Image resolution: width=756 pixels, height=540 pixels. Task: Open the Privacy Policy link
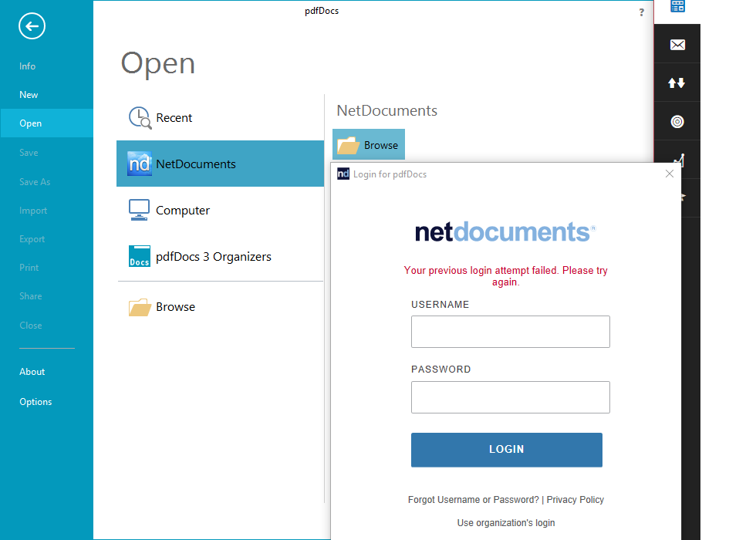[575, 500]
